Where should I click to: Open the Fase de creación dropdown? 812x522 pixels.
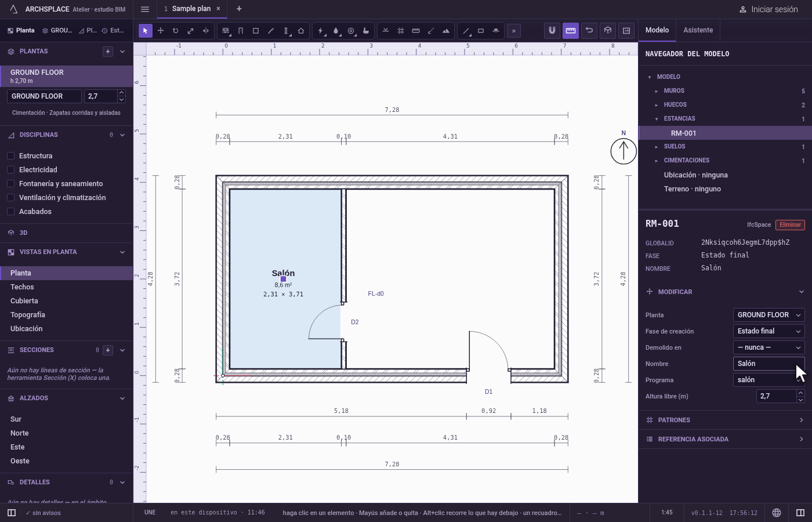769,331
